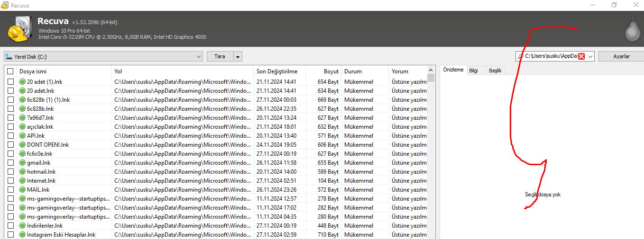Tick the select-all checkbox in the list header
This screenshot has height=239, width=644.
pos(10,71)
